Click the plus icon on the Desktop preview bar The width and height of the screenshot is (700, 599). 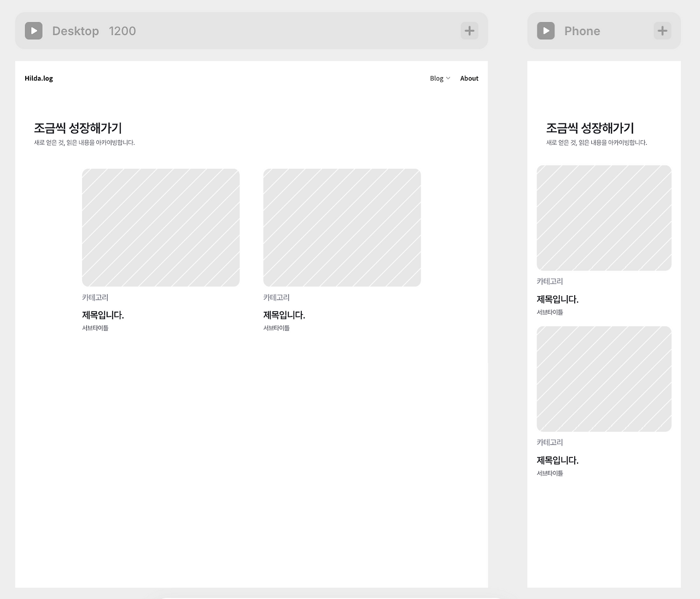point(469,31)
